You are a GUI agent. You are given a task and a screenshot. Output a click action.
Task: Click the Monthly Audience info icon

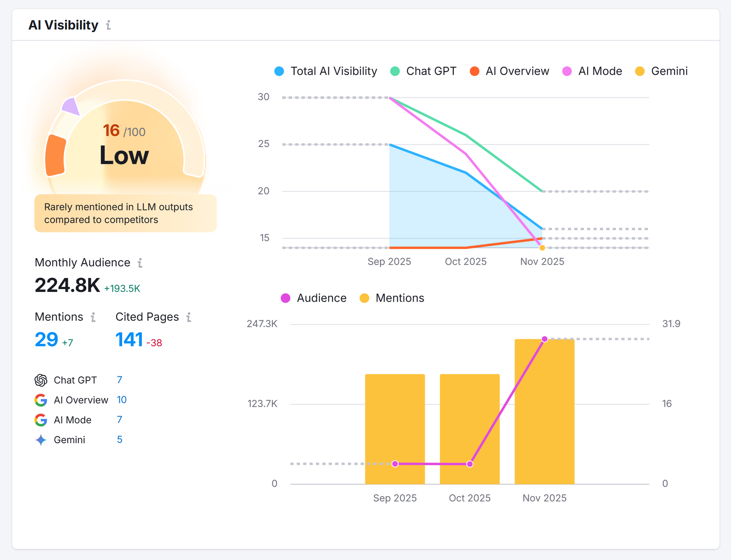pos(140,263)
